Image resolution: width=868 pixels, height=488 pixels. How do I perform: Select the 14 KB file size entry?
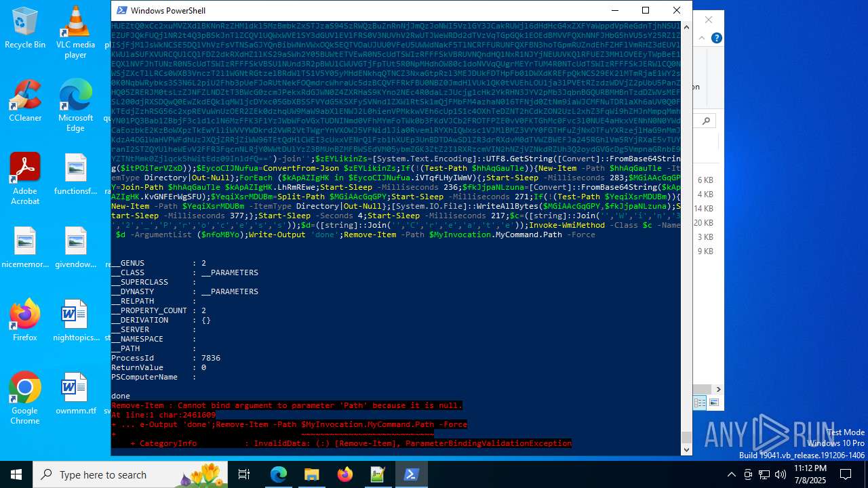click(703, 209)
